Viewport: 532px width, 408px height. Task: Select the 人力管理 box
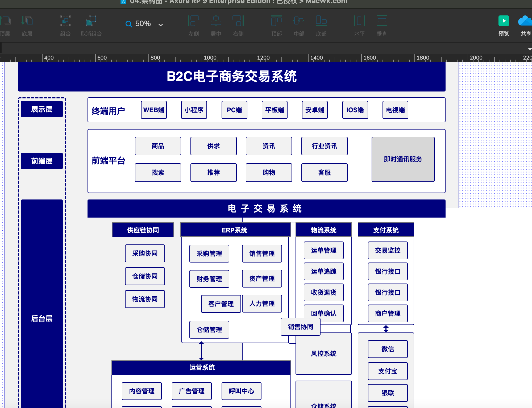(x=262, y=303)
